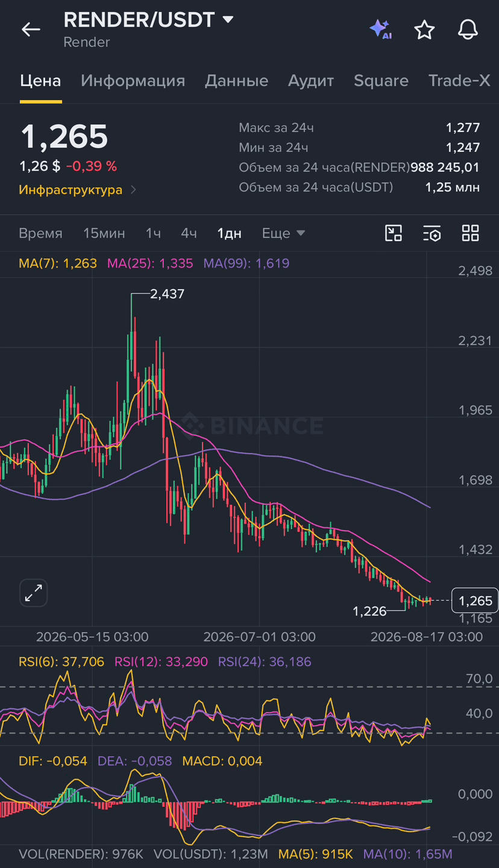Tap the MACD: 0,004 label
Viewport: 499px width, 868px height.
point(222,761)
